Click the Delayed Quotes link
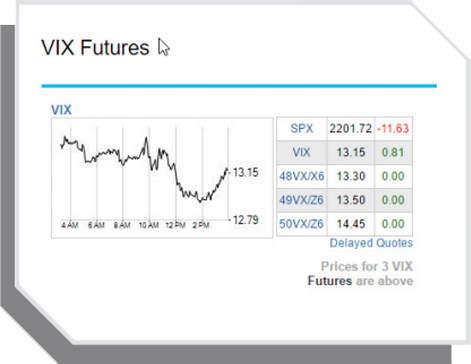Screen dimensions: 471x364 click(x=371, y=243)
